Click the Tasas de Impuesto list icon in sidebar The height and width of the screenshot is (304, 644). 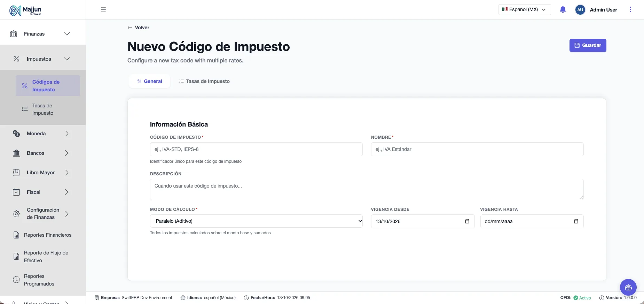coord(25,109)
